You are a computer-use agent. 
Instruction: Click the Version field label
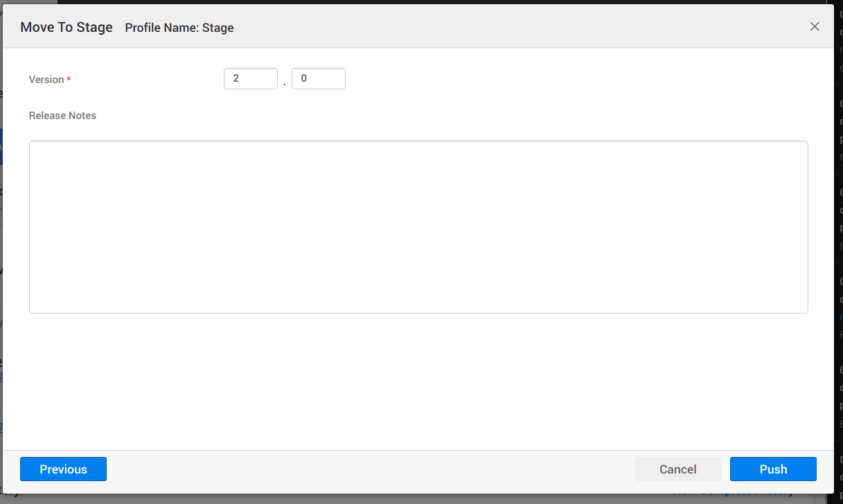[x=46, y=80]
